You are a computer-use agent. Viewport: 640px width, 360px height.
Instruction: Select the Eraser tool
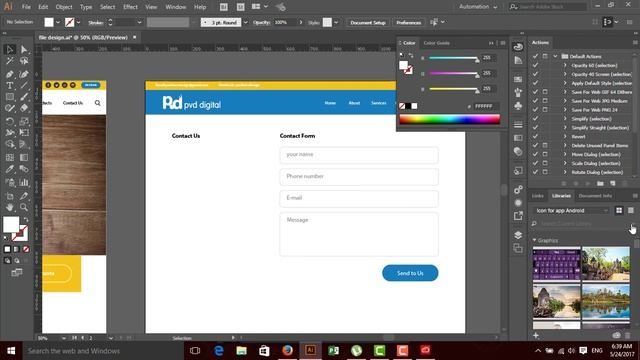click(x=24, y=108)
